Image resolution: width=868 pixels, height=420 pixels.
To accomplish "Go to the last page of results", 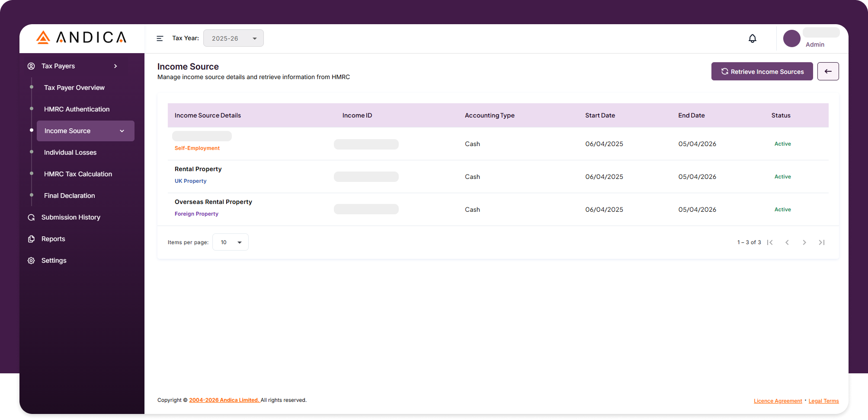I will (821, 242).
